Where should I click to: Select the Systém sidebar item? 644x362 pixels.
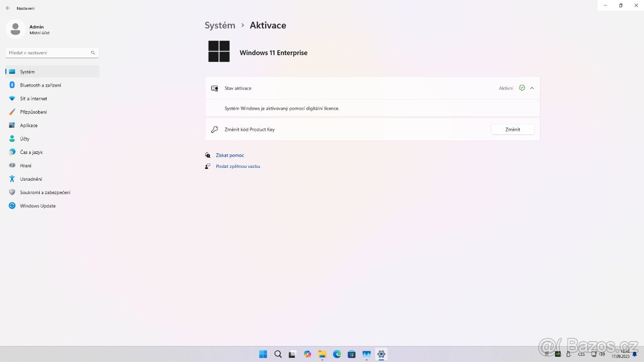(27, 72)
